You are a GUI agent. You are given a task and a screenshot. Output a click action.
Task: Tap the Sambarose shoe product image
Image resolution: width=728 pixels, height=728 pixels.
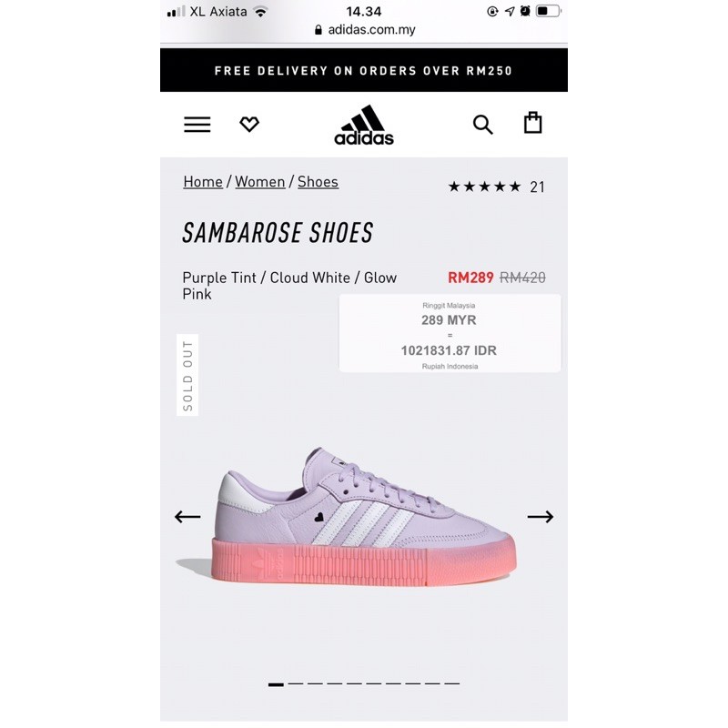tap(346, 517)
